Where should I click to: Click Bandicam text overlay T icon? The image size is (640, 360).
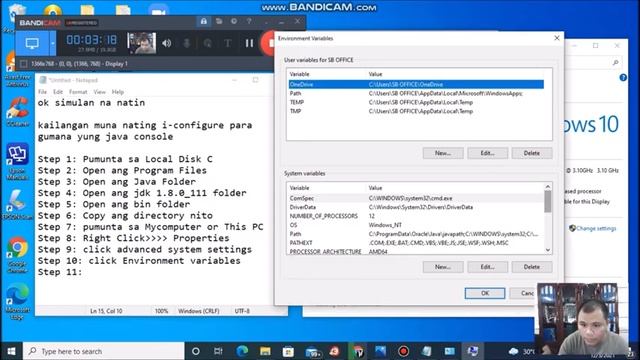pos(228,43)
